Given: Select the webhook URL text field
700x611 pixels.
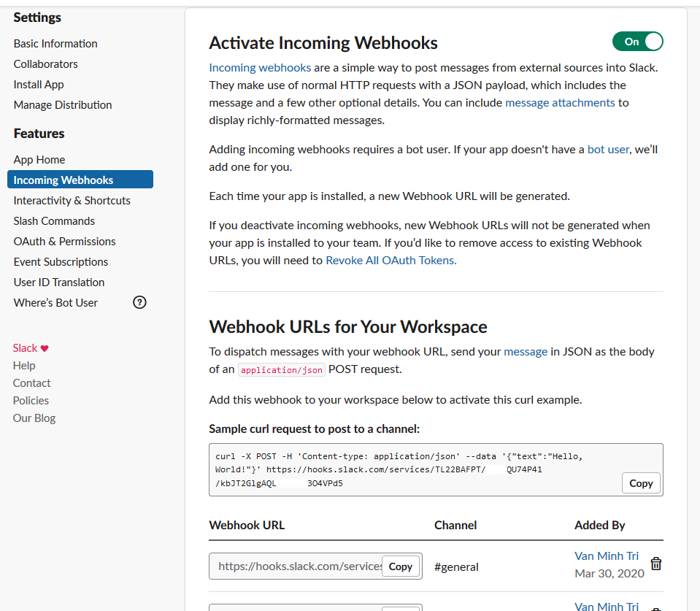Looking at the screenshot, I should (x=294, y=566).
